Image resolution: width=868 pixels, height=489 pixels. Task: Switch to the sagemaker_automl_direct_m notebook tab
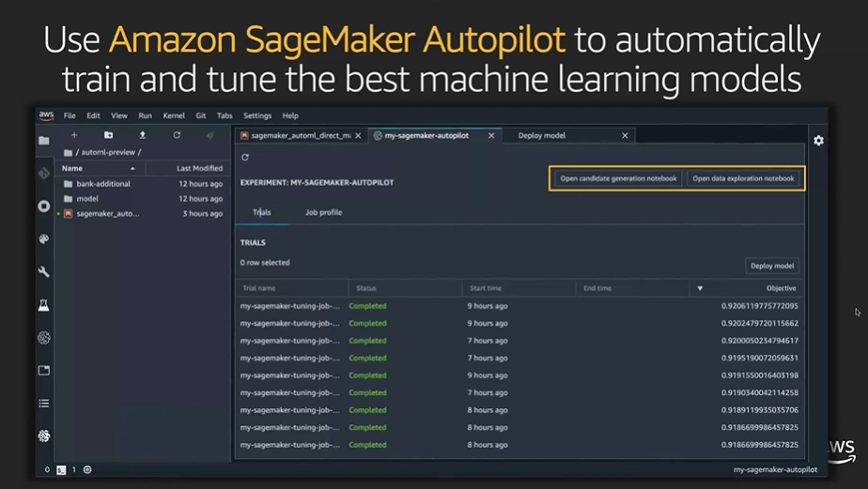click(301, 135)
